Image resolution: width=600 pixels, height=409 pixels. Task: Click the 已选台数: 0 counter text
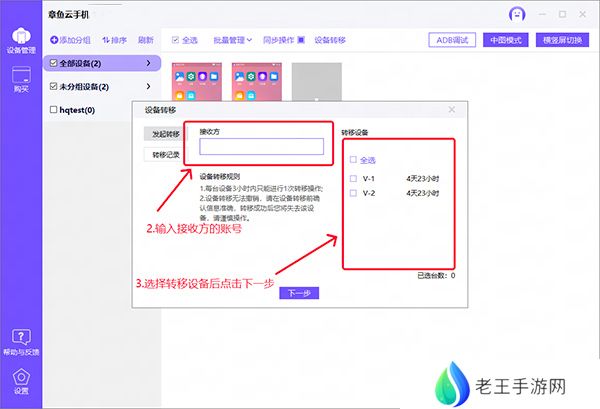436,275
